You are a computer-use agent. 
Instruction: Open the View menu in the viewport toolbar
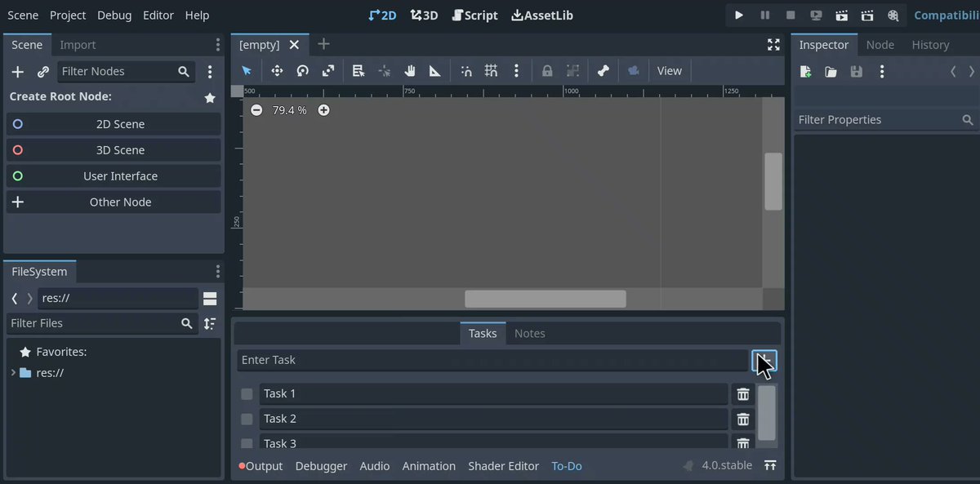click(x=669, y=70)
